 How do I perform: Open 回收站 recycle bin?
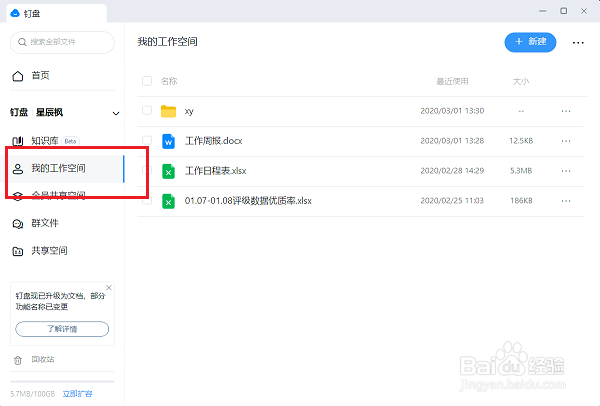(43, 360)
